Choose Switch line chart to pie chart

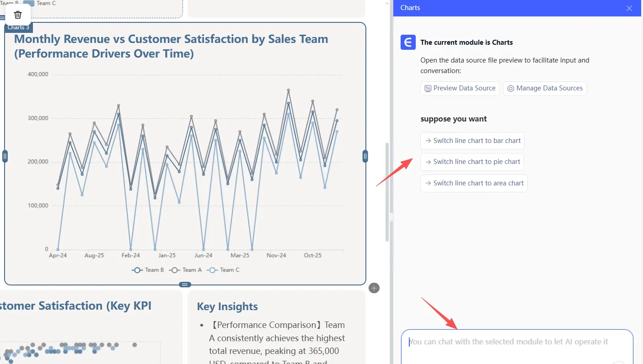pos(472,162)
